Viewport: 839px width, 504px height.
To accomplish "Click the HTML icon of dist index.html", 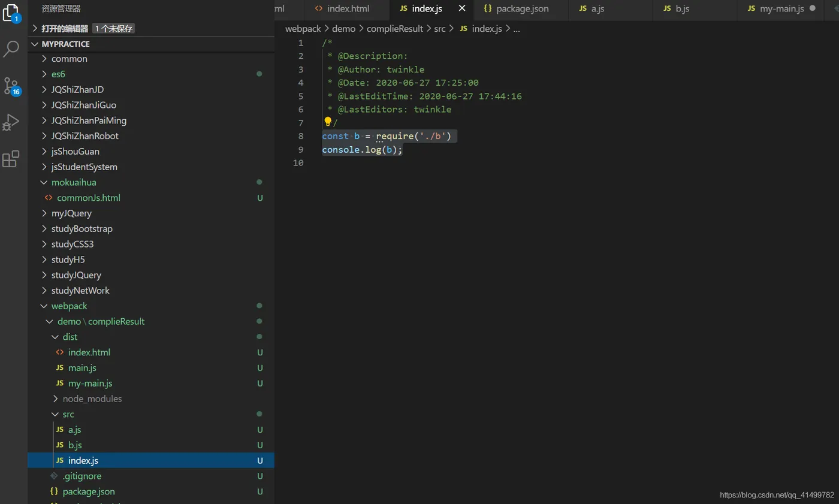I will [x=59, y=352].
